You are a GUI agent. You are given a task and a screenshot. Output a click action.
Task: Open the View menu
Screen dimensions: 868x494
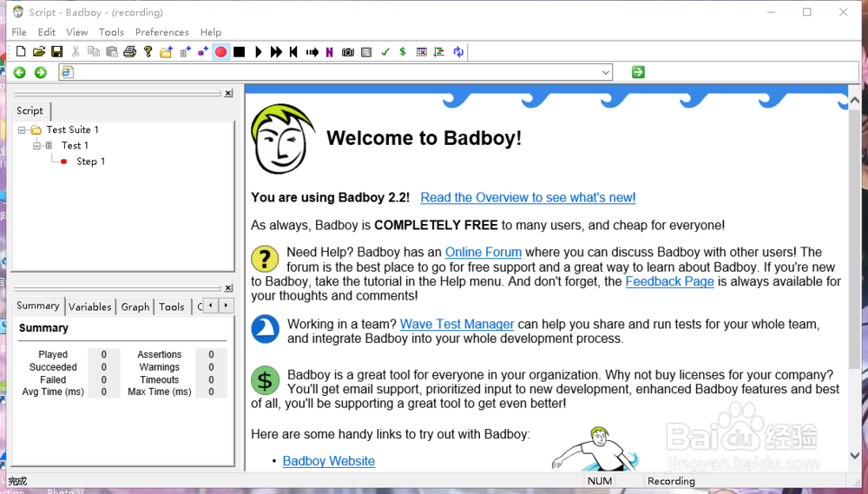(x=77, y=32)
